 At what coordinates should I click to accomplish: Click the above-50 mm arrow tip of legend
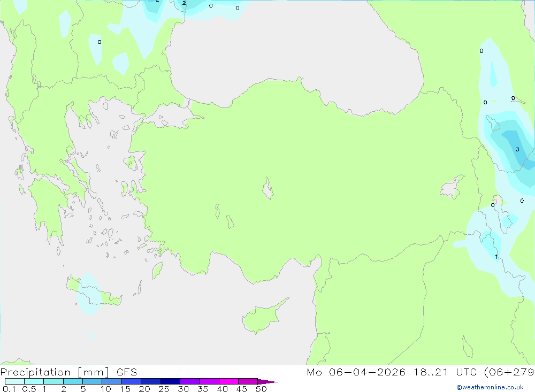click(267, 381)
